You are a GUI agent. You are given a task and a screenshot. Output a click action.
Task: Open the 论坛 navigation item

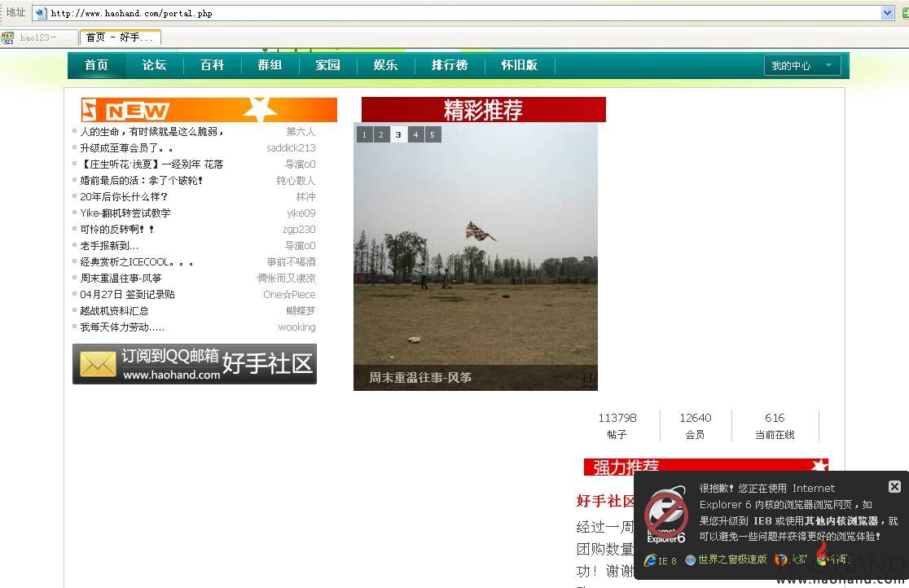(x=154, y=65)
